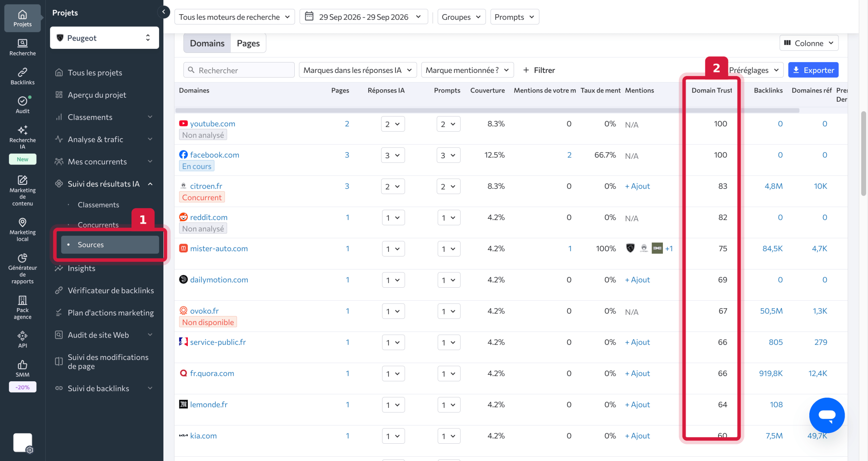868x461 pixels.
Task: Open Marques dans les réponses IA dropdown
Action: [358, 70]
